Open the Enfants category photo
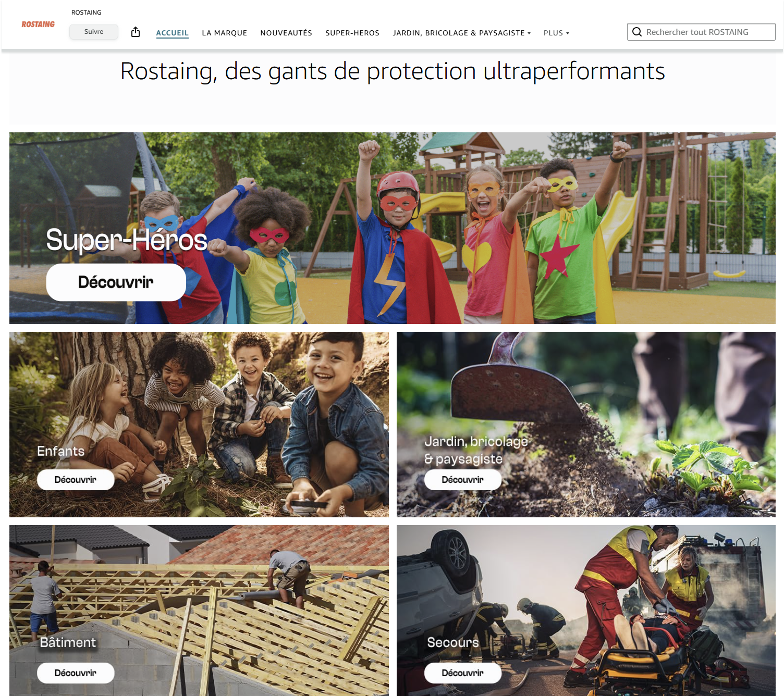Viewport: 784px width, 696px height. click(x=199, y=425)
